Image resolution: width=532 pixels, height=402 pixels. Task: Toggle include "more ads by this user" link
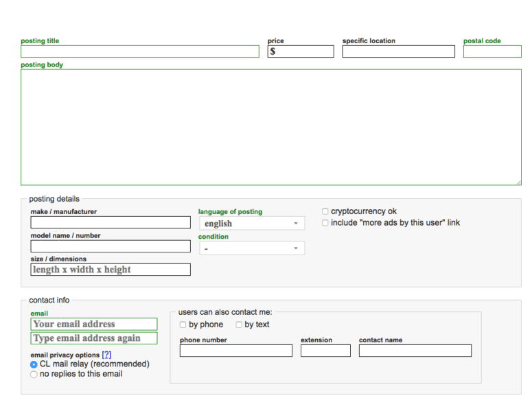(x=325, y=223)
